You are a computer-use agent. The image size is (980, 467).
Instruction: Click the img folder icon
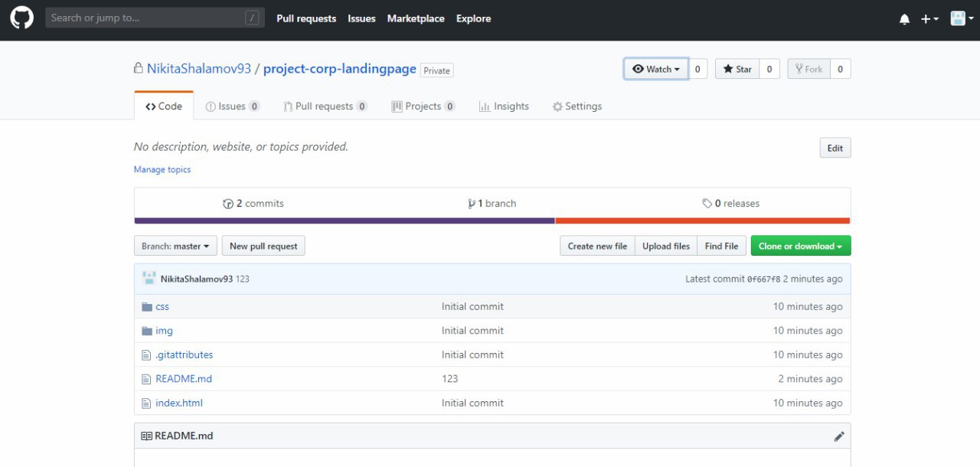tap(147, 331)
